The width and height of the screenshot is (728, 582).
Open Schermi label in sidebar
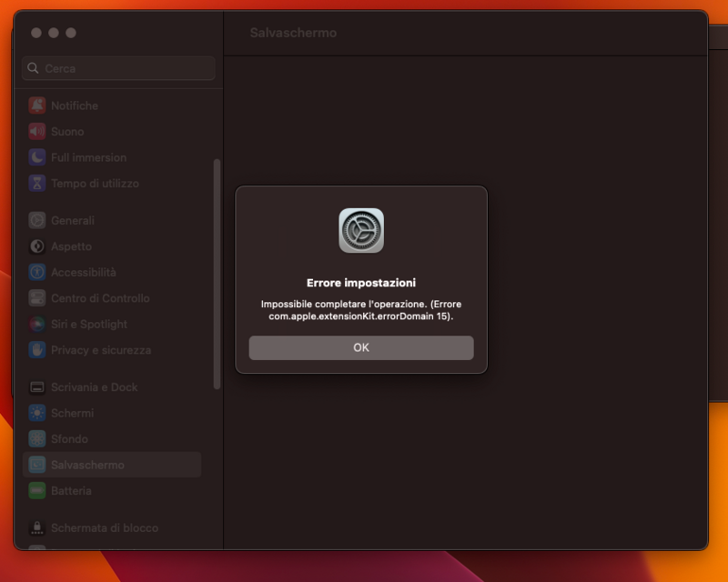73,414
